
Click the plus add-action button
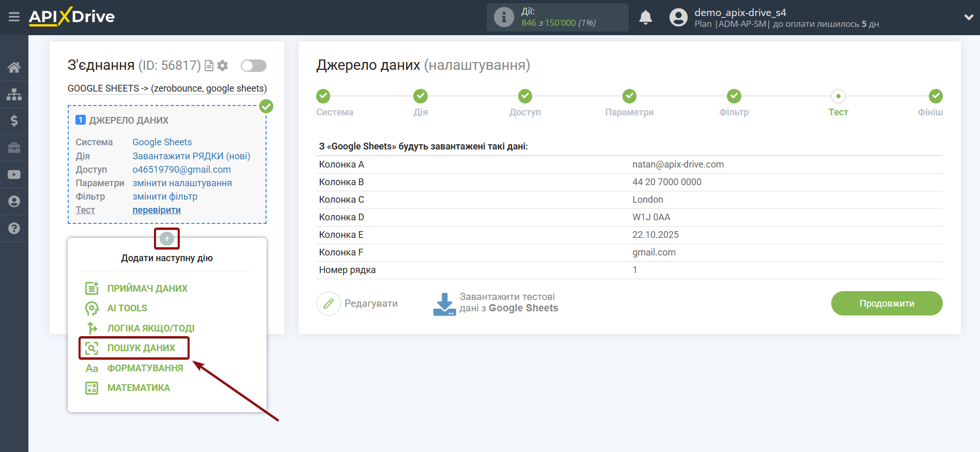click(167, 238)
